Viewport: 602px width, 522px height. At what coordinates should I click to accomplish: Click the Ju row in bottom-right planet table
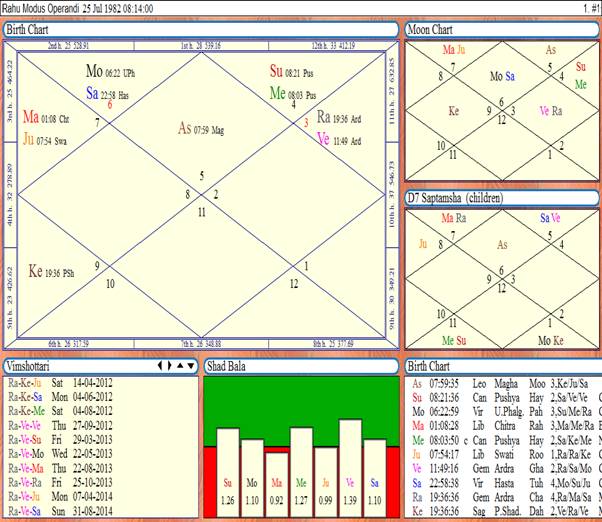pyautogui.click(x=500, y=452)
